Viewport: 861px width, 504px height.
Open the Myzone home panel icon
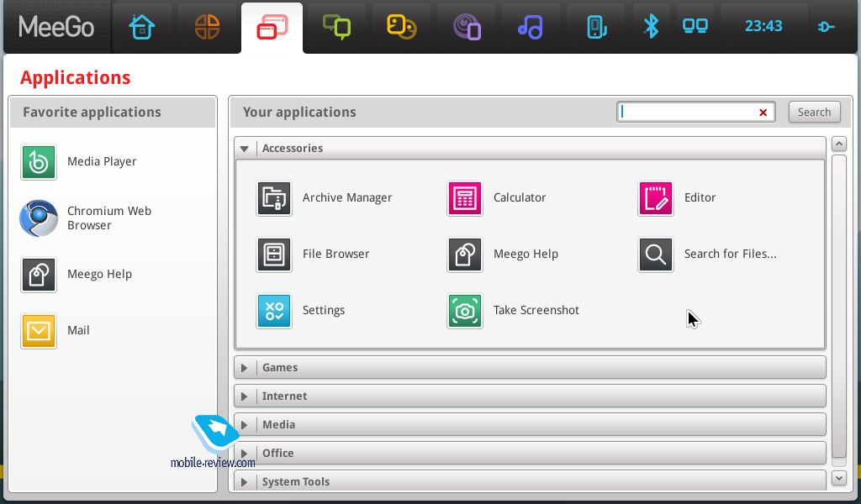[141, 27]
